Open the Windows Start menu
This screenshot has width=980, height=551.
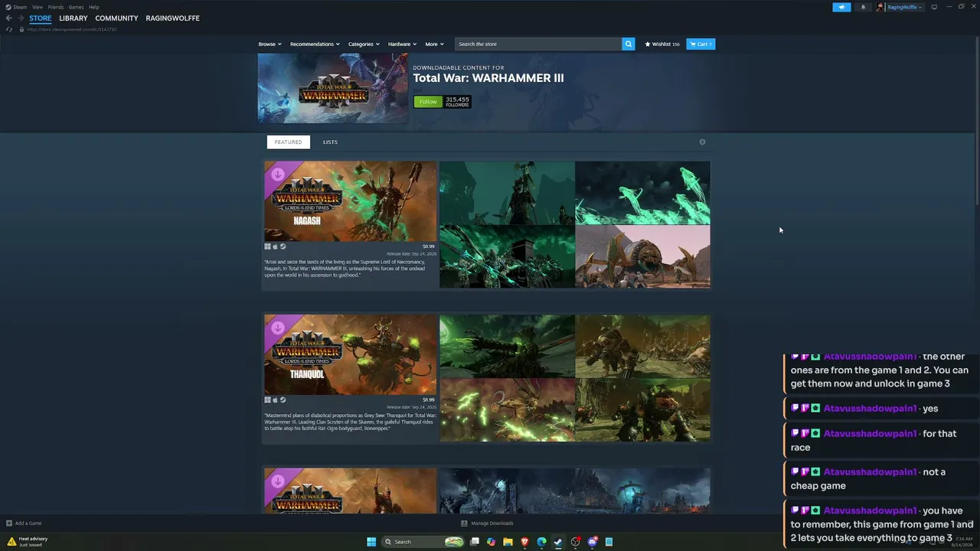pyautogui.click(x=371, y=542)
